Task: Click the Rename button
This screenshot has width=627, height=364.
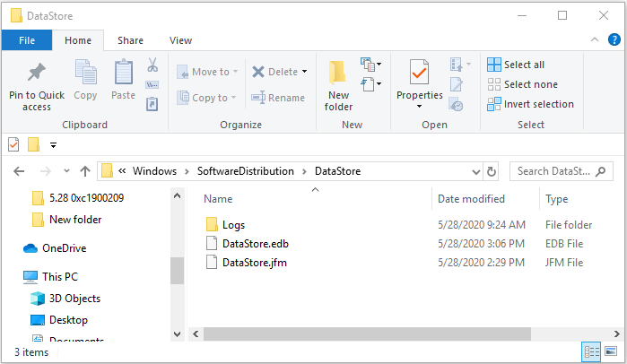Action: coord(278,98)
